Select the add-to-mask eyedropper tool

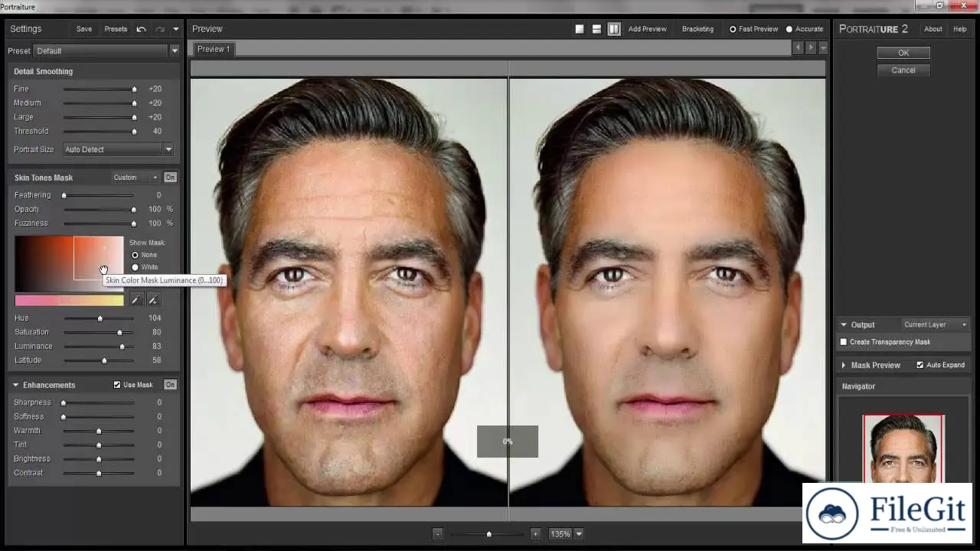coord(152,300)
